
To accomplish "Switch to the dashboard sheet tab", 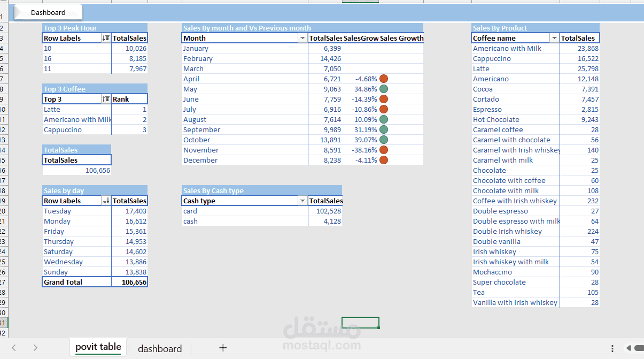I will pos(160,348).
